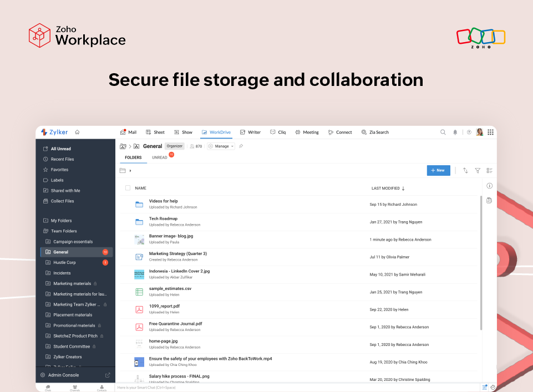Open the apps grid launcher
Image resolution: width=533 pixels, height=392 pixels.
coord(490,132)
